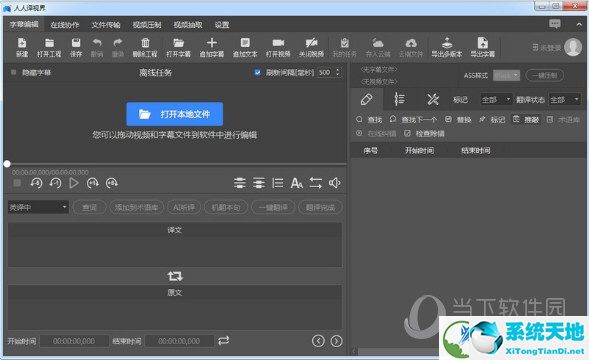Screen dimensions: 589x360
Task: Click the line-spacing list icon in player bar
Action: [x=278, y=183]
